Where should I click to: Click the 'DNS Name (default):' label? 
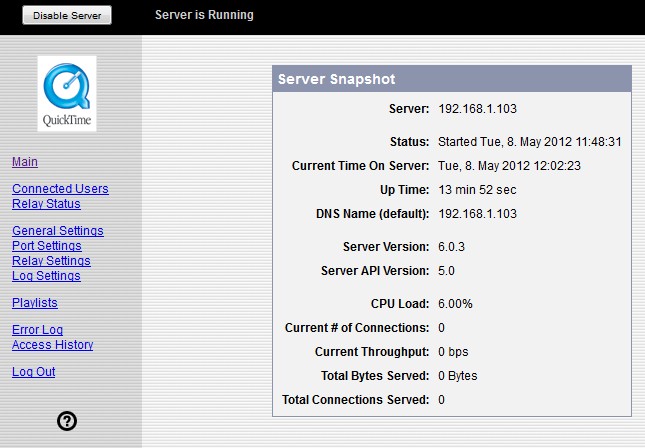[x=372, y=214]
